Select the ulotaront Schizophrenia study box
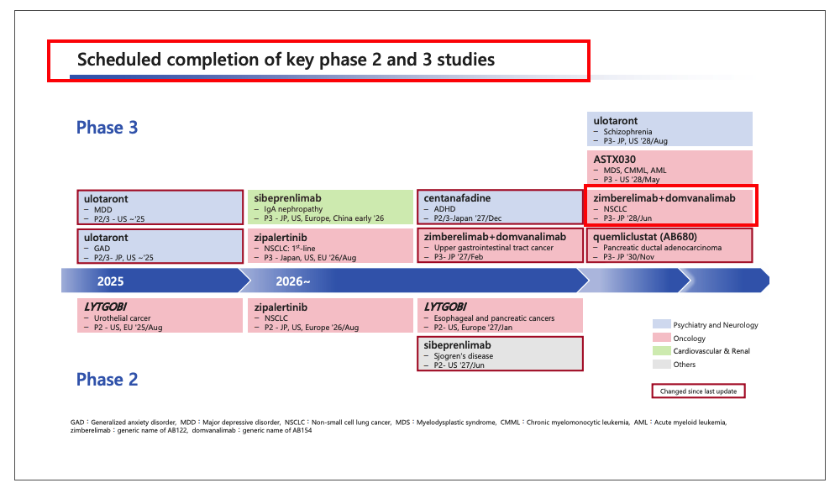Image resolution: width=840 pixels, height=504 pixels. click(x=669, y=129)
